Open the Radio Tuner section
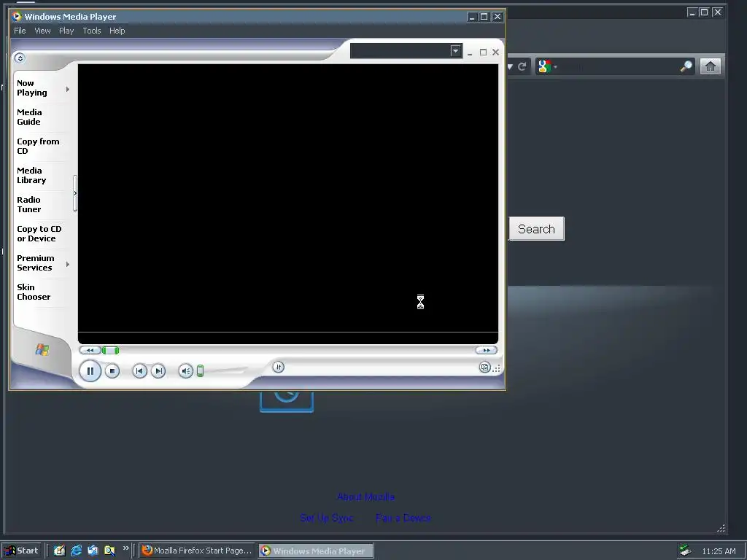The height and width of the screenshot is (560, 747). point(29,204)
